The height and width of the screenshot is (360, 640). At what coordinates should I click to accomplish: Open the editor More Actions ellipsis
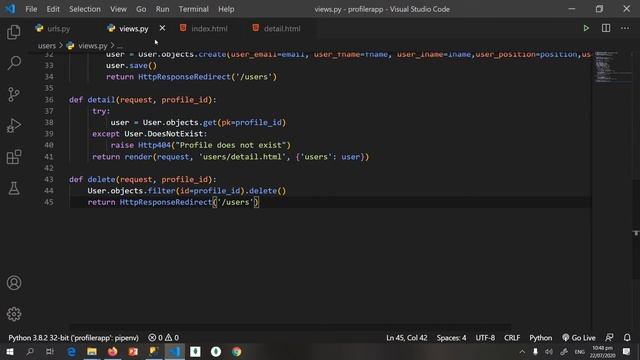[x=625, y=28]
